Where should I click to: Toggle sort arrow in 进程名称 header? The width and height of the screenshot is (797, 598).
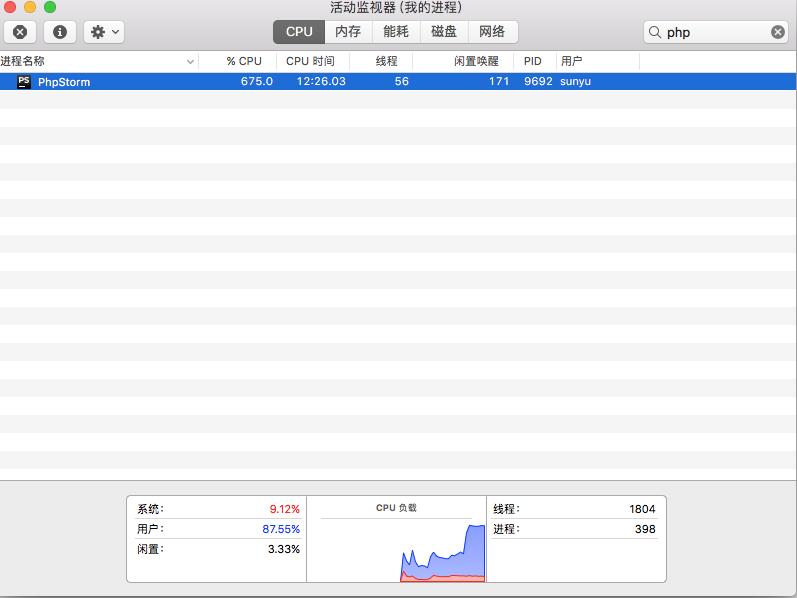point(191,61)
